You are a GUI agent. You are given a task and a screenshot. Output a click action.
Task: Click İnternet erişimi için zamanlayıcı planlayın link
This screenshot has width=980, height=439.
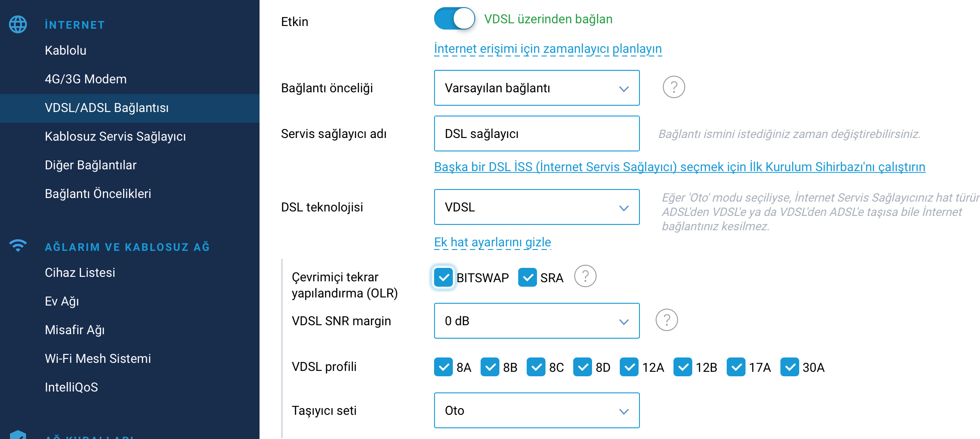[x=548, y=48]
